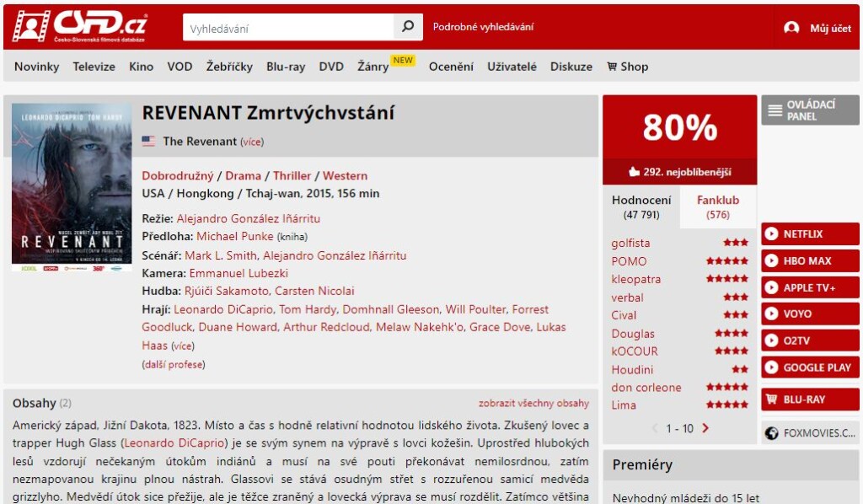Open the Žánry menu item

[x=373, y=67]
